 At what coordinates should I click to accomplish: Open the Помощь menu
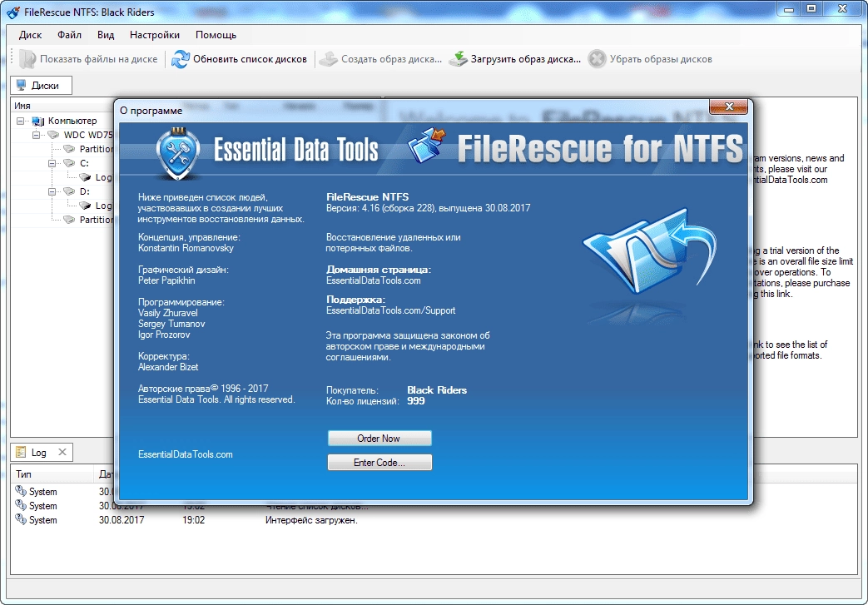(216, 35)
